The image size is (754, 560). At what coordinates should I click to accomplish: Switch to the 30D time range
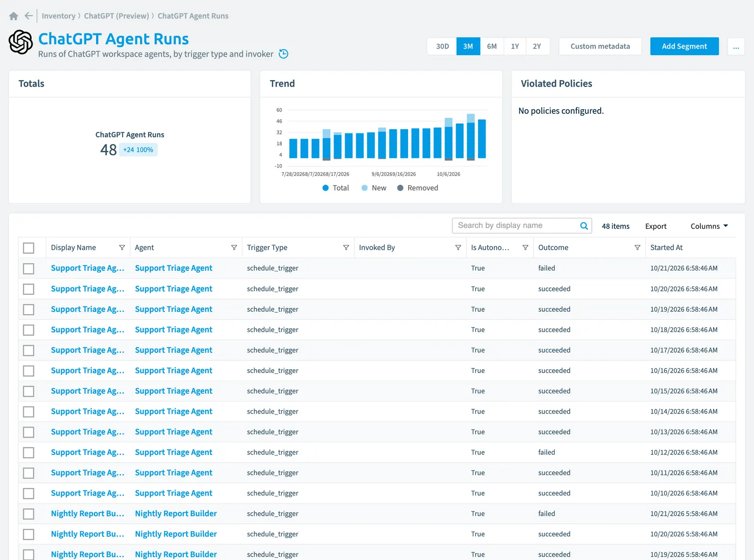(442, 46)
